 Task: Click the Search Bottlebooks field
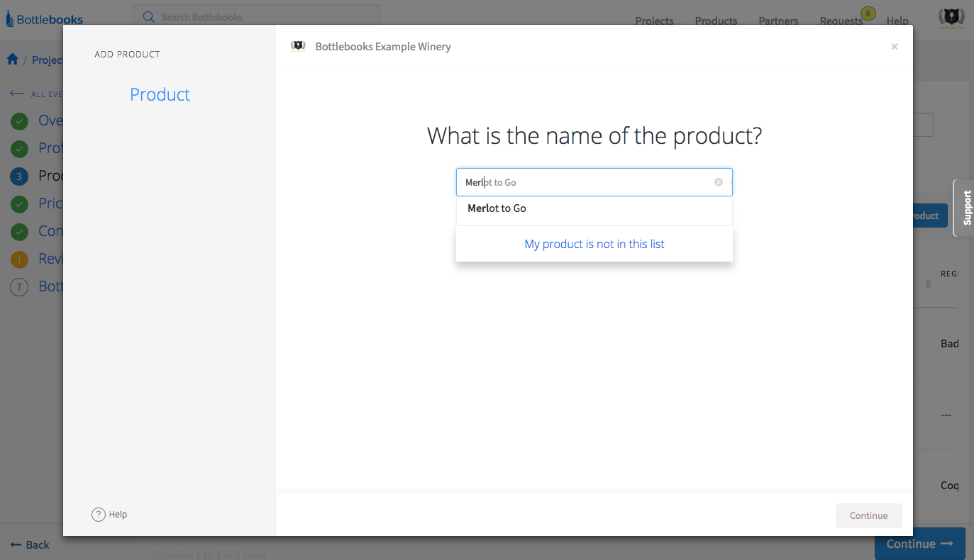click(257, 17)
